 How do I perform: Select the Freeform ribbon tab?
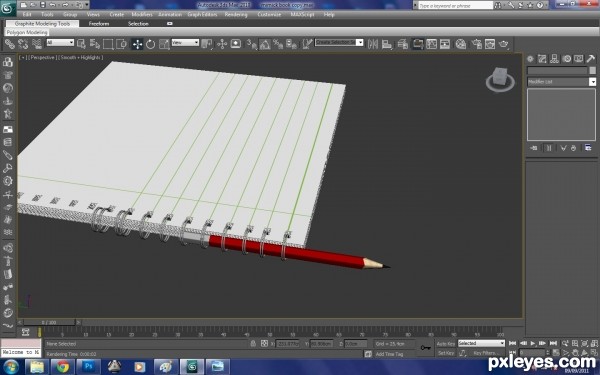[x=99, y=24]
